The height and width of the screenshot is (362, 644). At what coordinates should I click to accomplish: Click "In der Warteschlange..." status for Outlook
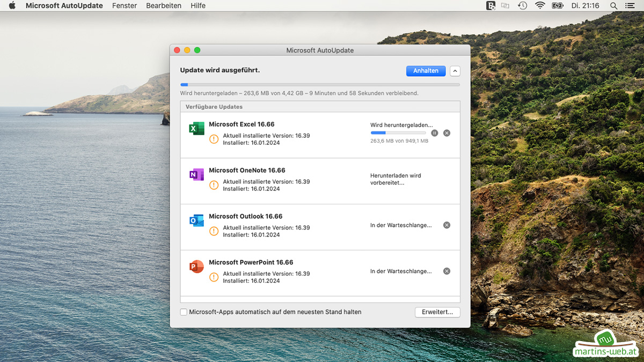pyautogui.click(x=401, y=225)
